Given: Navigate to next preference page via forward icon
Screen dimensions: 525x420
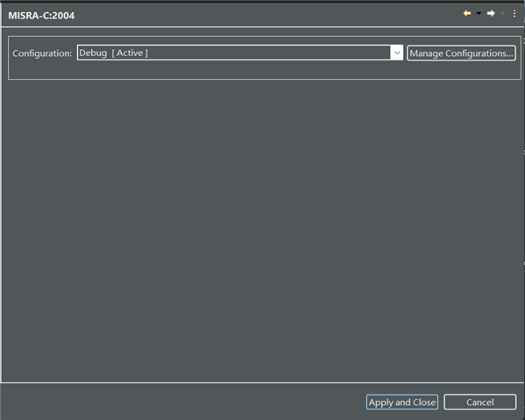Looking at the screenshot, I should pos(491,13).
